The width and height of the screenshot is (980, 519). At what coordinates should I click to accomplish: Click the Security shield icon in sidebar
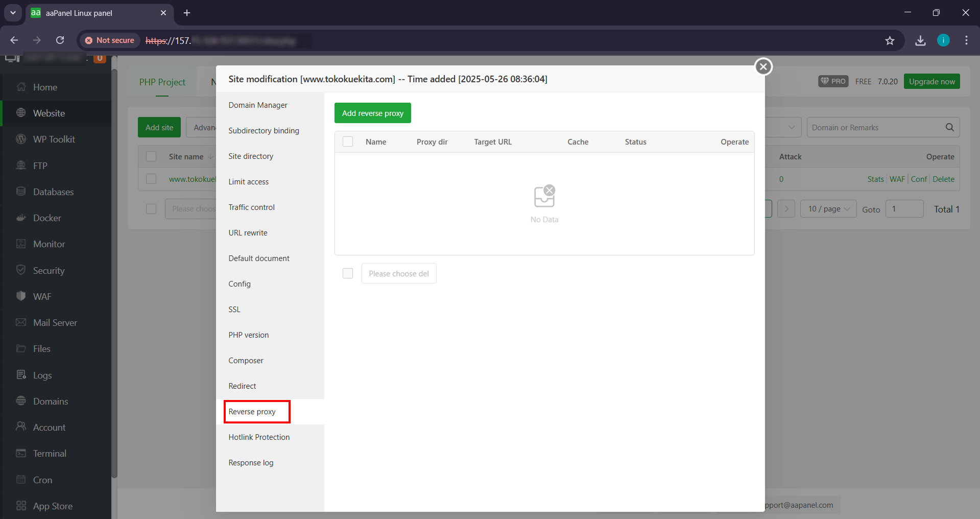21,270
